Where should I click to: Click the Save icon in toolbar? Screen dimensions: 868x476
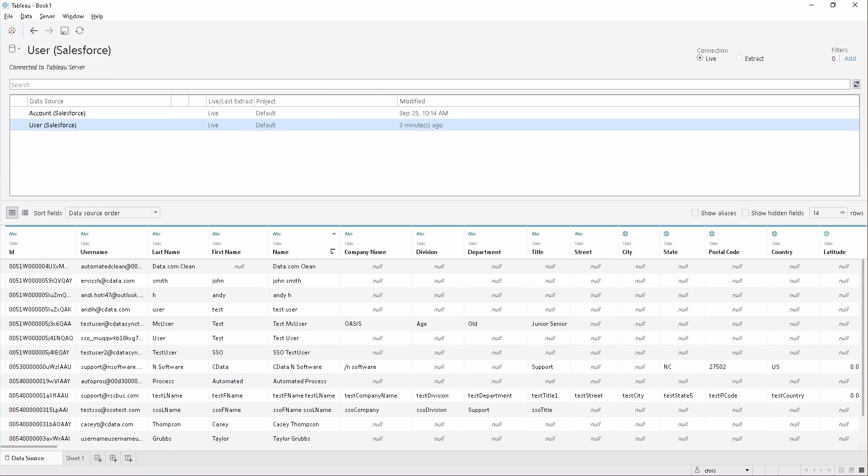click(65, 31)
